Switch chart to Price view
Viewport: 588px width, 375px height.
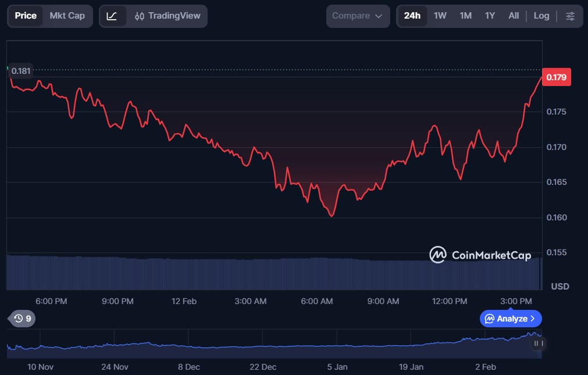[26, 16]
